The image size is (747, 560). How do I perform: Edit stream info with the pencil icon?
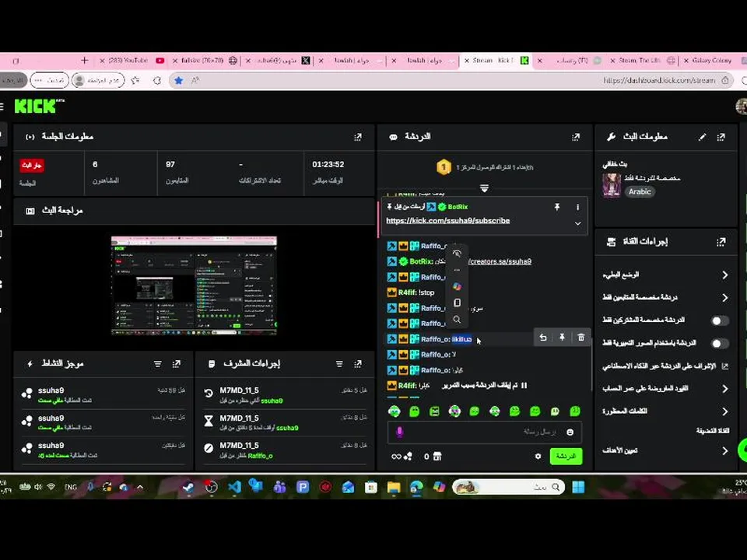(x=702, y=137)
